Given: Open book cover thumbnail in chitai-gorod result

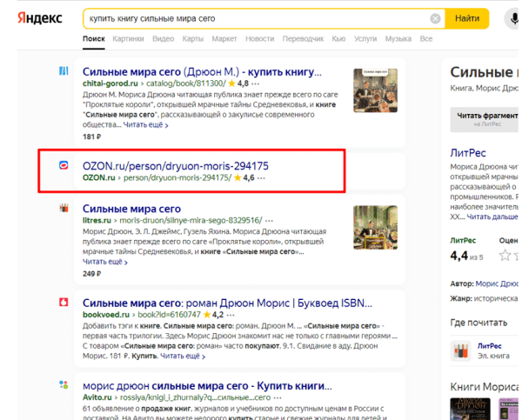Looking at the screenshot, I should (x=375, y=90).
